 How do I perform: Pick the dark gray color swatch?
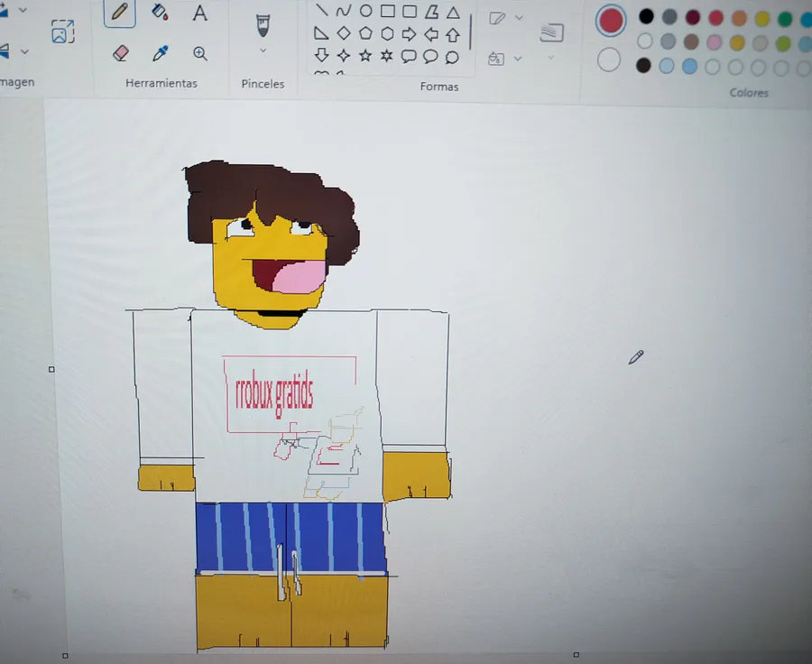point(669,16)
